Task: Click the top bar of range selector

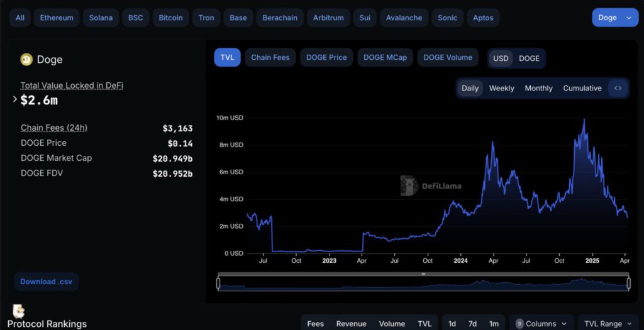Action: 423,274
